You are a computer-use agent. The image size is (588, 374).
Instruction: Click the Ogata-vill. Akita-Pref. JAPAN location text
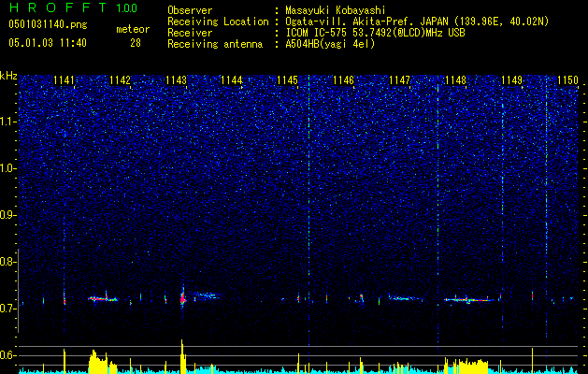[417, 22]
